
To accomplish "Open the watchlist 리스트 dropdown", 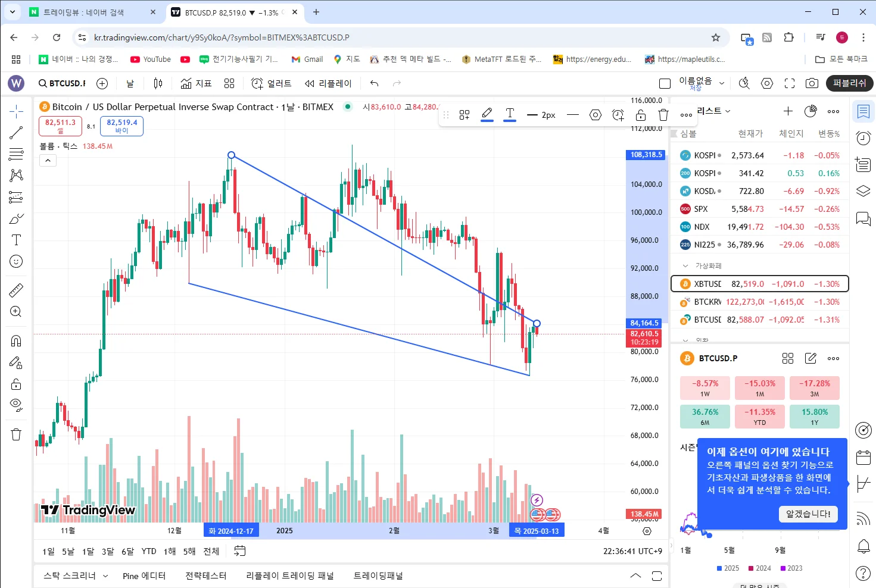I will pos(713,111).
